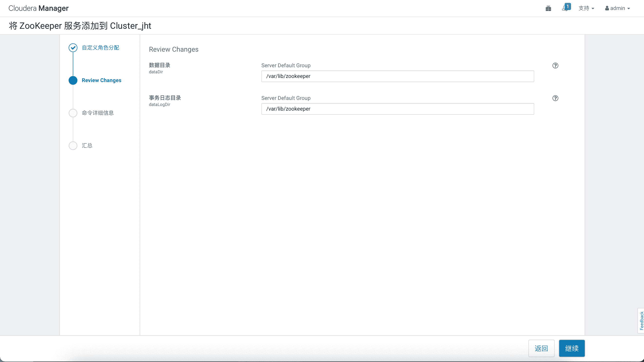
Task: Click Server Default Group above dataDir
Action: click(x=286, y=66)
